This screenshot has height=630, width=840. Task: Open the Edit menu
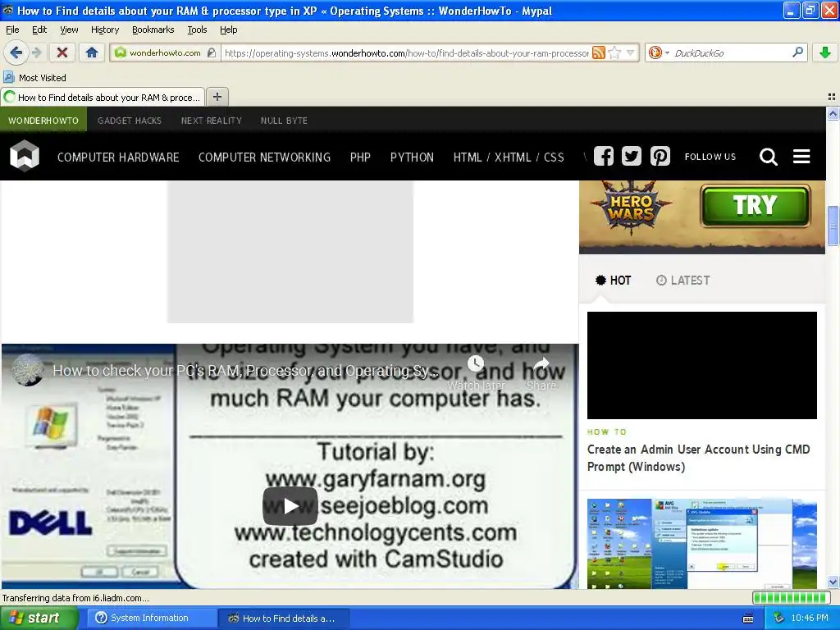[39, 30]
